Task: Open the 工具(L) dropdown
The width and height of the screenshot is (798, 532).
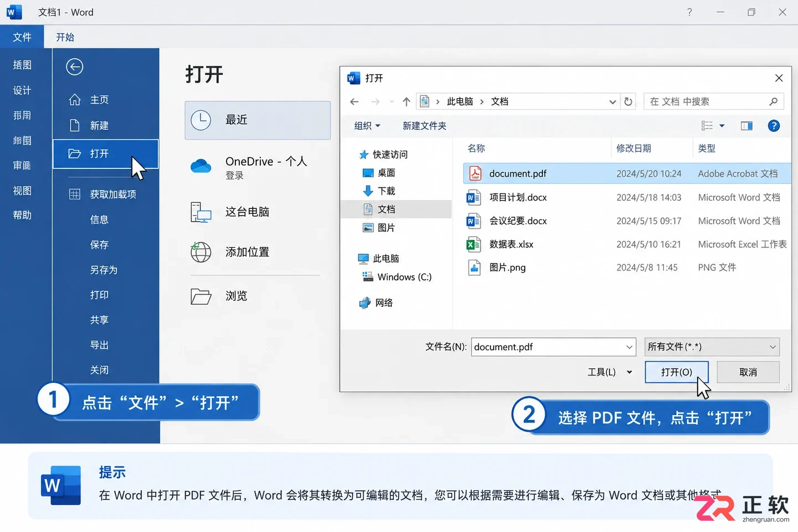Action: [x=610, y=372]
